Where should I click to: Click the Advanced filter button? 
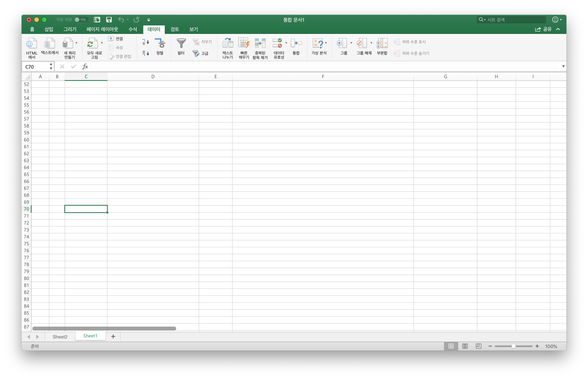201,53
